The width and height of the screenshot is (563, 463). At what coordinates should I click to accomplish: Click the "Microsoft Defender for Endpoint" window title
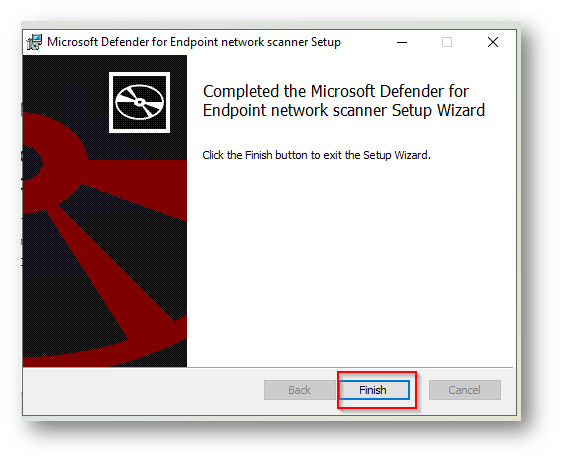132,42
